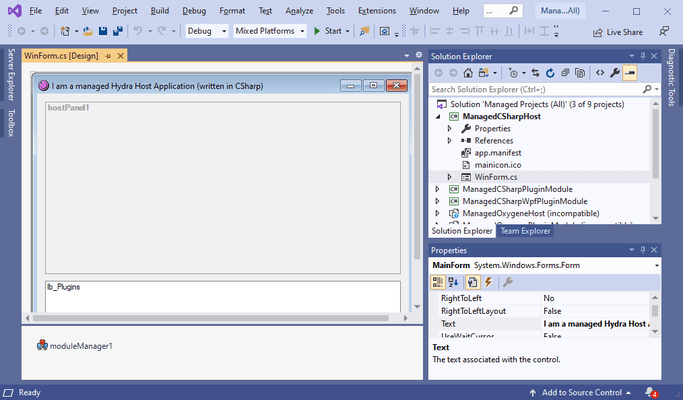Refresh Solution Explorer with the Refresh icon
Viewport: 683px width, 400px height.
pyautogui.click(x=550, y=73)
